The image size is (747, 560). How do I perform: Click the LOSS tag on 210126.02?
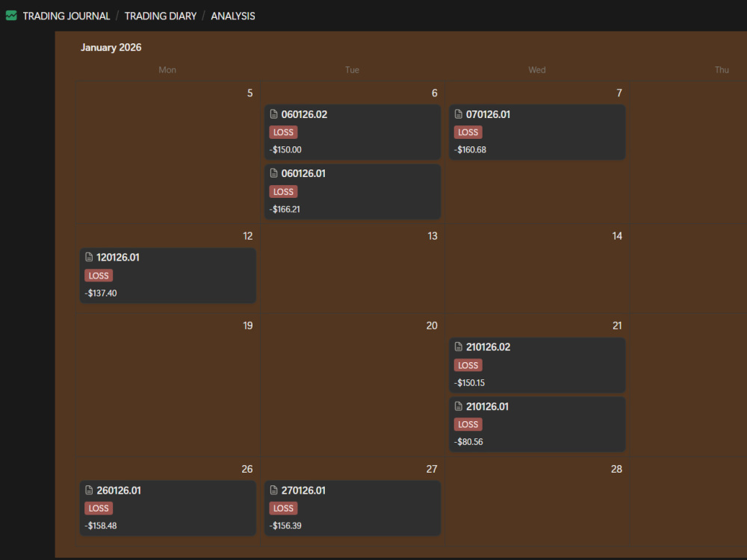(x=468, y=365)
